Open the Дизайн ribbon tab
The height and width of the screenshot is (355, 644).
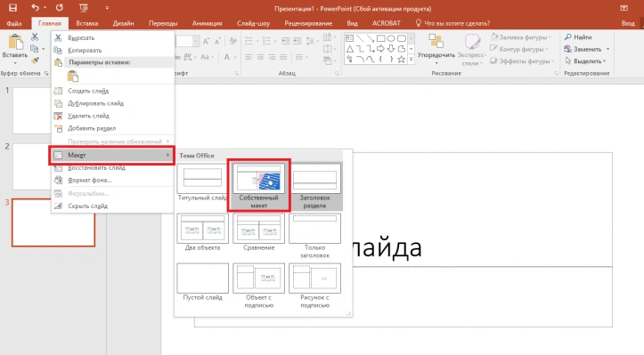123,23
